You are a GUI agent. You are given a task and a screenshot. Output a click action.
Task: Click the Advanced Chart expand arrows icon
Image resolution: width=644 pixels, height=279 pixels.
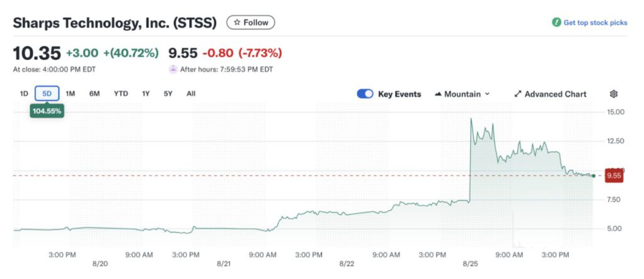(518, 94)
